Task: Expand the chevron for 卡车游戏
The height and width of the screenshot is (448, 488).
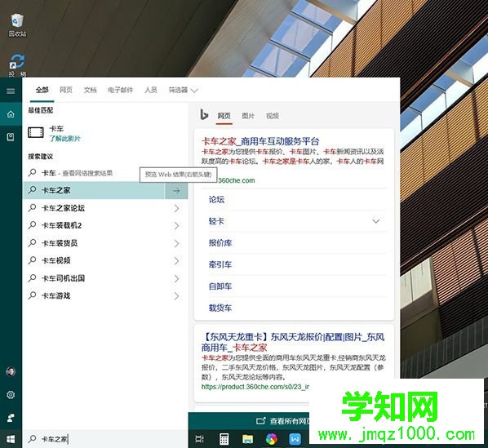Action: [176, 295]
